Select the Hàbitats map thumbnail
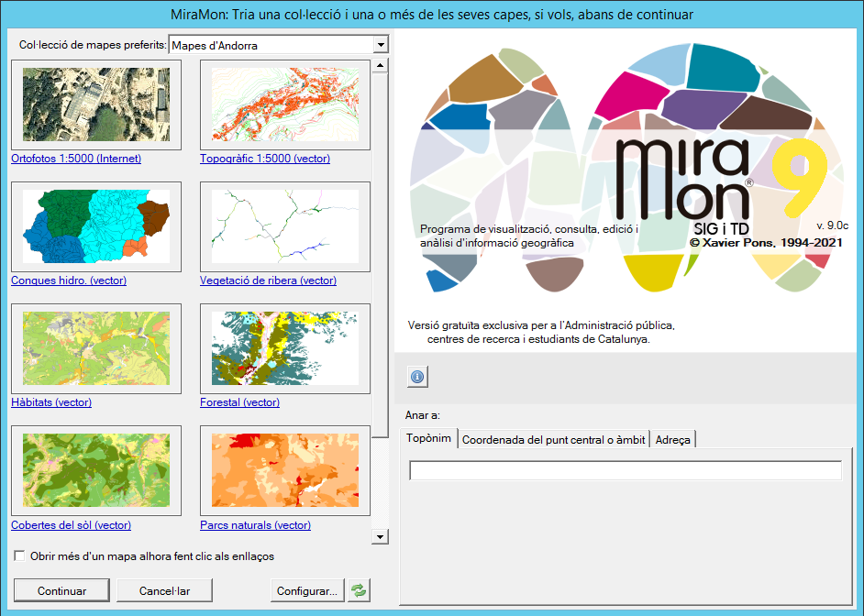 96,348
